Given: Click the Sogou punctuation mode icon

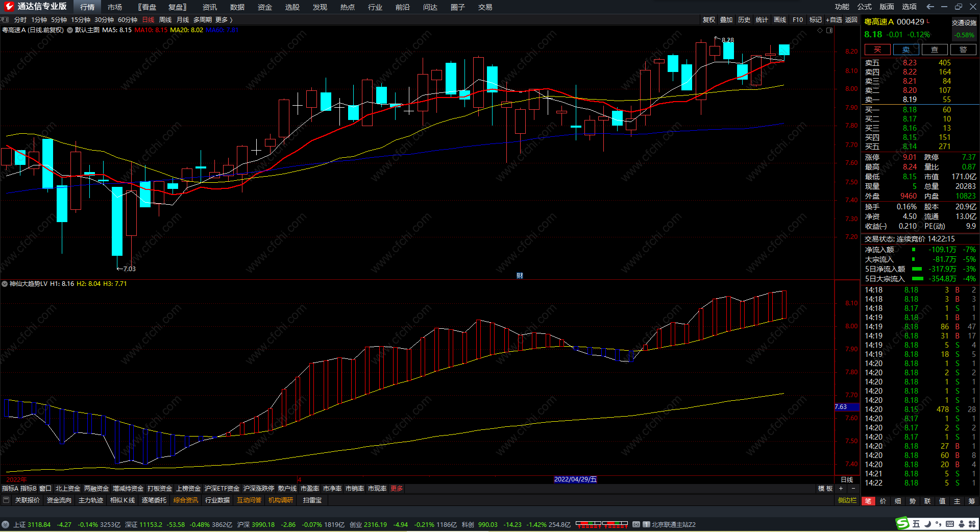Looking at the screenshot, I should 938,524.
